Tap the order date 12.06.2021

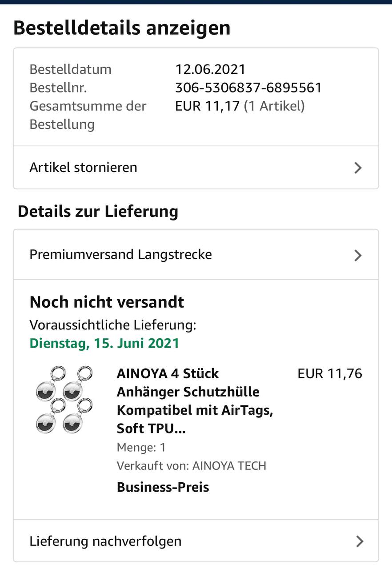pyautogui.click(x=210, y=69)
